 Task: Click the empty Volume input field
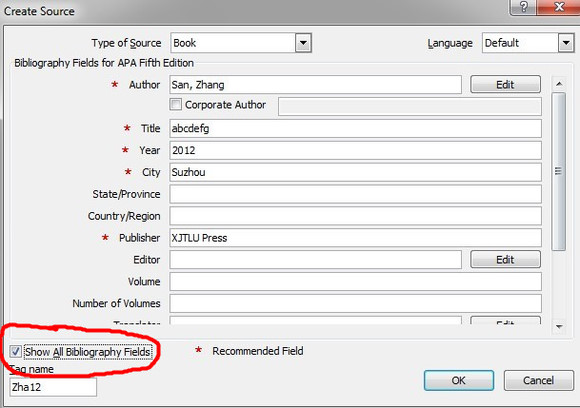click(355, 281)
